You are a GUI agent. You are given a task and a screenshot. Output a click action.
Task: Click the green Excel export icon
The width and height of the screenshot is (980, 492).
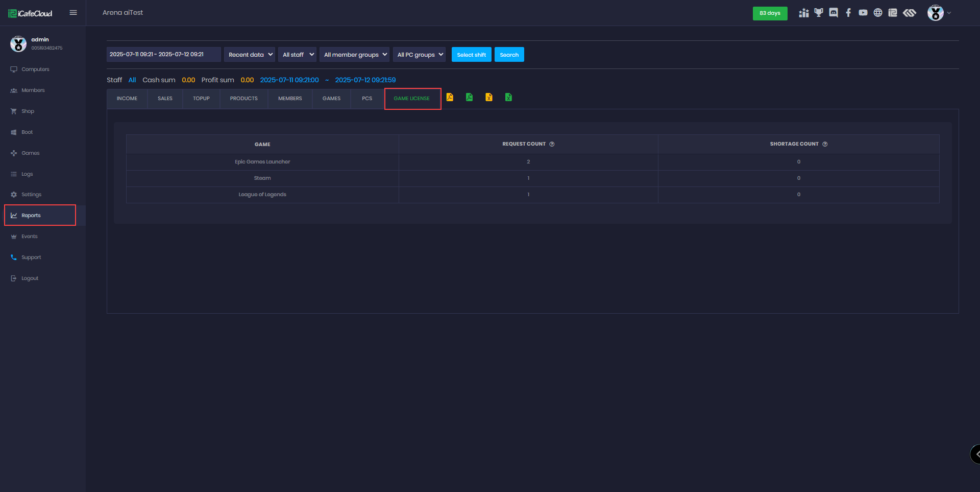[x=508, y=97]
